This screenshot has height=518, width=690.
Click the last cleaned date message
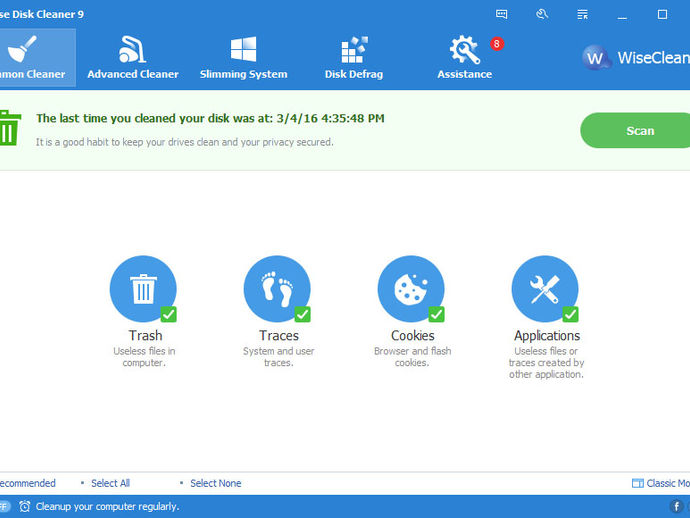[x=210, y=118]
